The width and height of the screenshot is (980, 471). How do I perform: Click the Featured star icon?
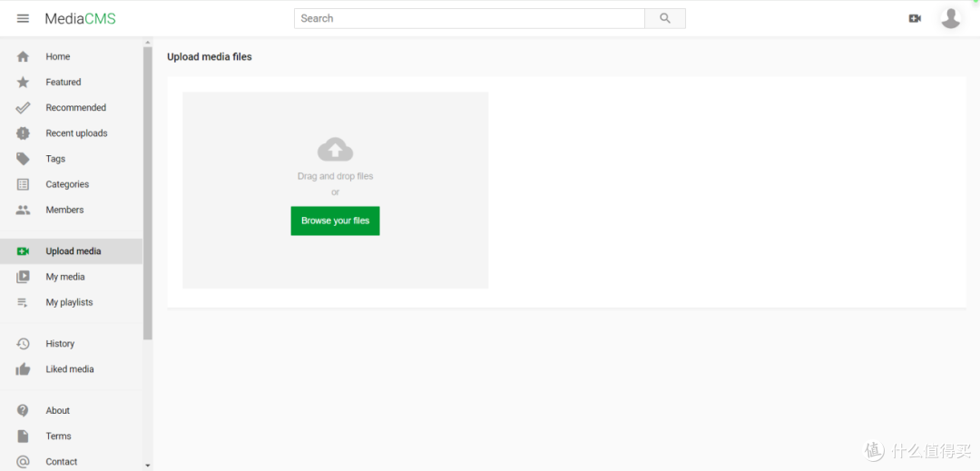pos(23,82)
